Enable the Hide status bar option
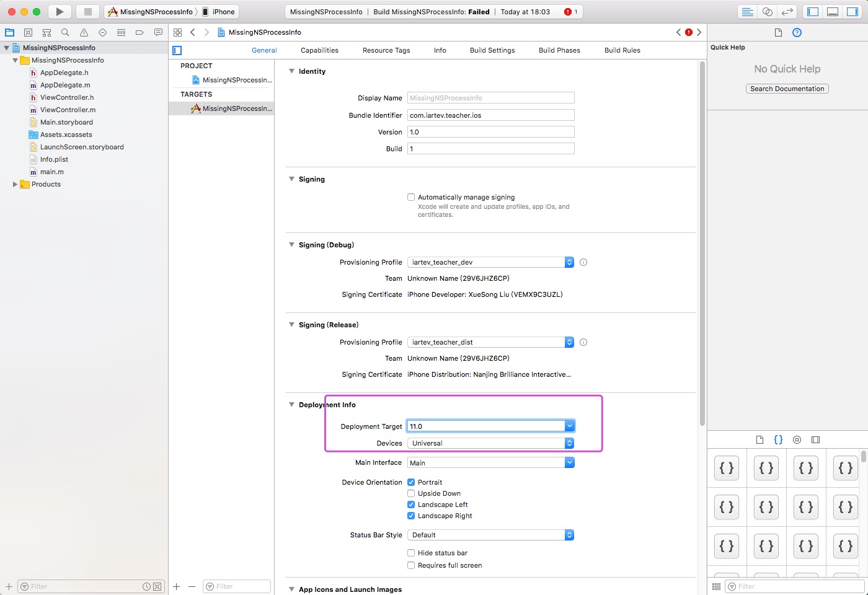The image size is (868, 595). coord(411,553)
